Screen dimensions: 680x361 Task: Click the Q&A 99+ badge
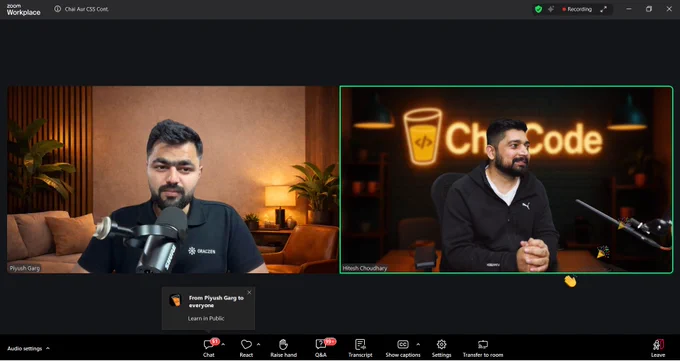pos(330,341)
